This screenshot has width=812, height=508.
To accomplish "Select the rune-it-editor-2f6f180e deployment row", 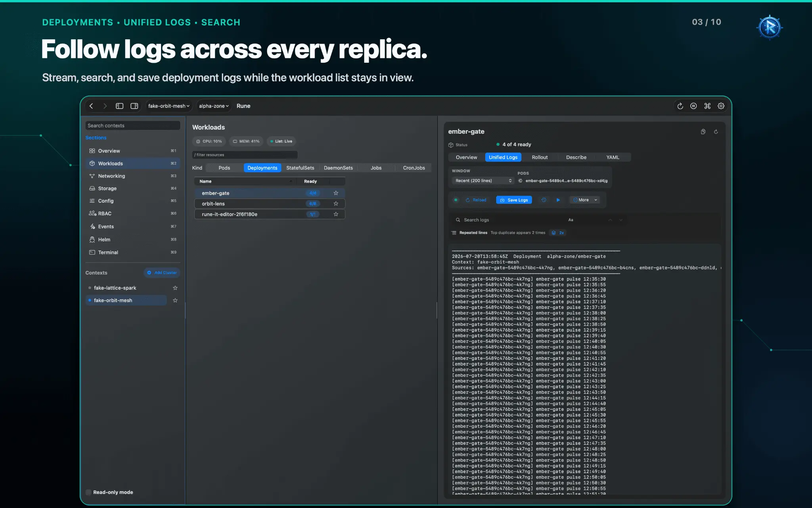I will click(x=270, y=214).
